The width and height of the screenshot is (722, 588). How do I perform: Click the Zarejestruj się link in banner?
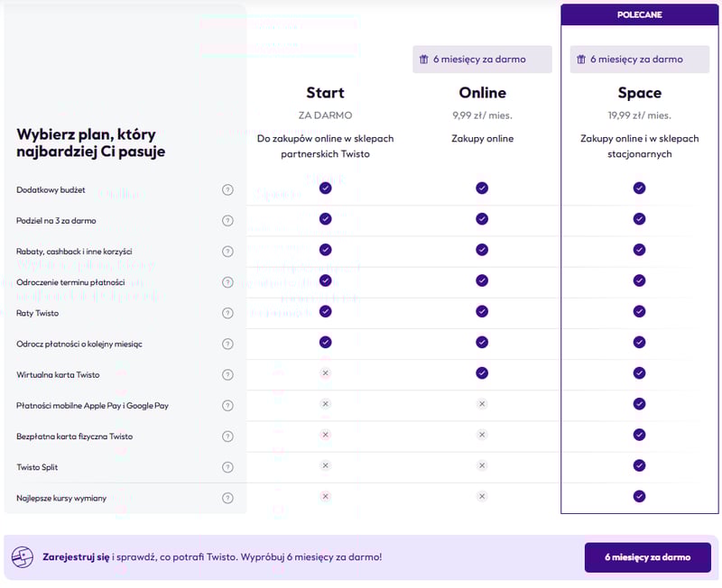coord(75,557)
